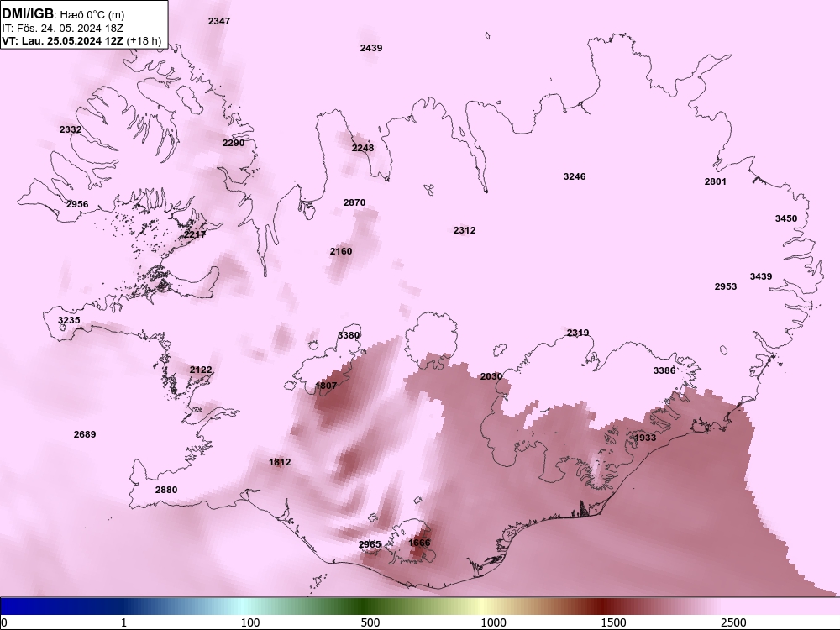This screenshot has width=840, height=630.
Task: Click the 0 tick on the color scale
Action: (4, 622)
